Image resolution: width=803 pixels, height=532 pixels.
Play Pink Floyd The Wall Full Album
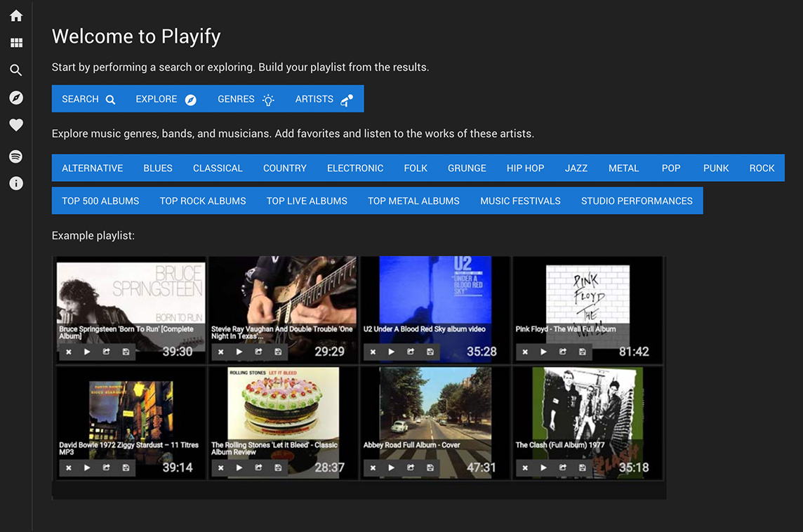543,352
